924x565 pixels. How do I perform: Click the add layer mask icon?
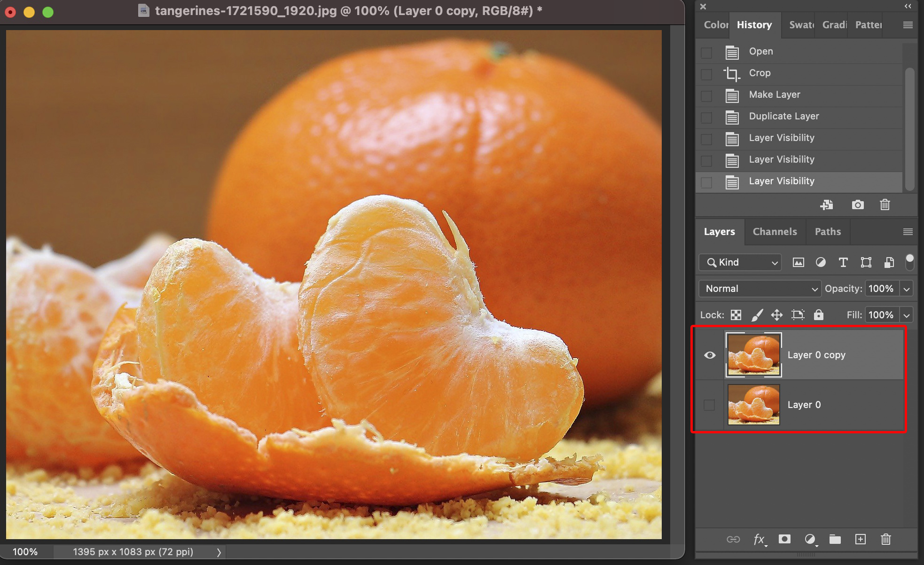point(784,539)
